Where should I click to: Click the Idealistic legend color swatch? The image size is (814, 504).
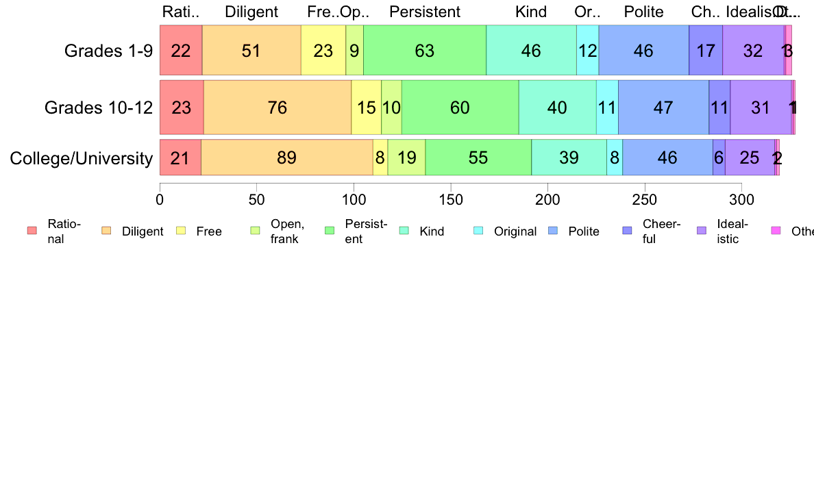(x=701, y=231)
